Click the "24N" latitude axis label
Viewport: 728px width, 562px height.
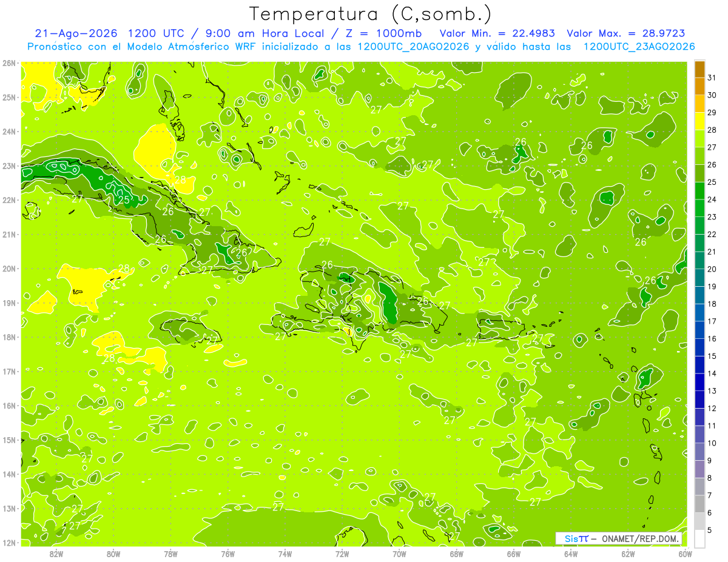[x=8, y=132]
